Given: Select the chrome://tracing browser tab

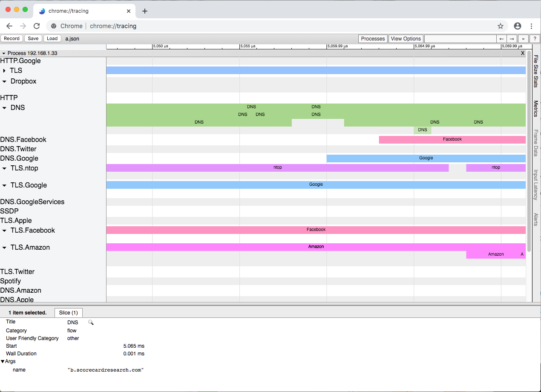Looking at the screenshot, I should point(84,11).
